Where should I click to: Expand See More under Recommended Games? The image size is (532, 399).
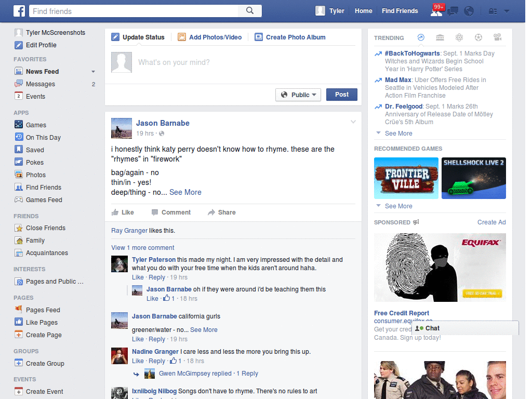tap(398, 206)
